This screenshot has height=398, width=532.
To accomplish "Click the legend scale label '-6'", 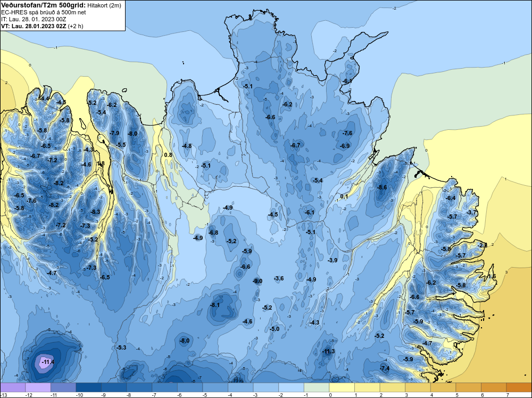I will point(180,395).
